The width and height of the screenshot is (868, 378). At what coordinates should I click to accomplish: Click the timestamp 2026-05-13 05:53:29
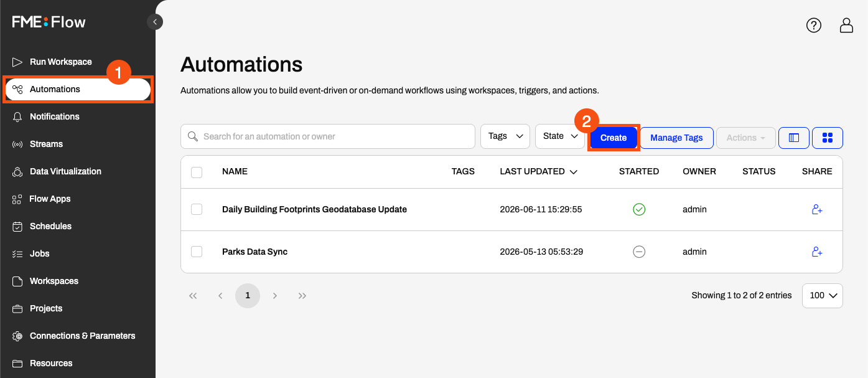click(x=541, y=252)
